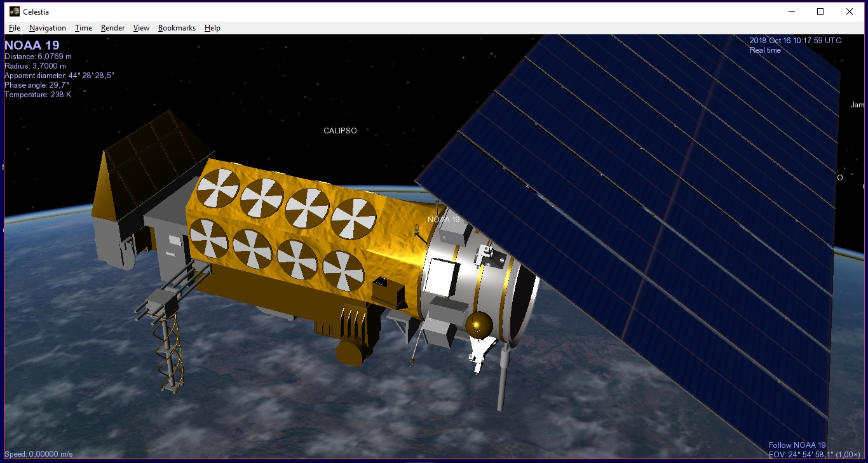Click the FOV value readout

click(815, 454)
